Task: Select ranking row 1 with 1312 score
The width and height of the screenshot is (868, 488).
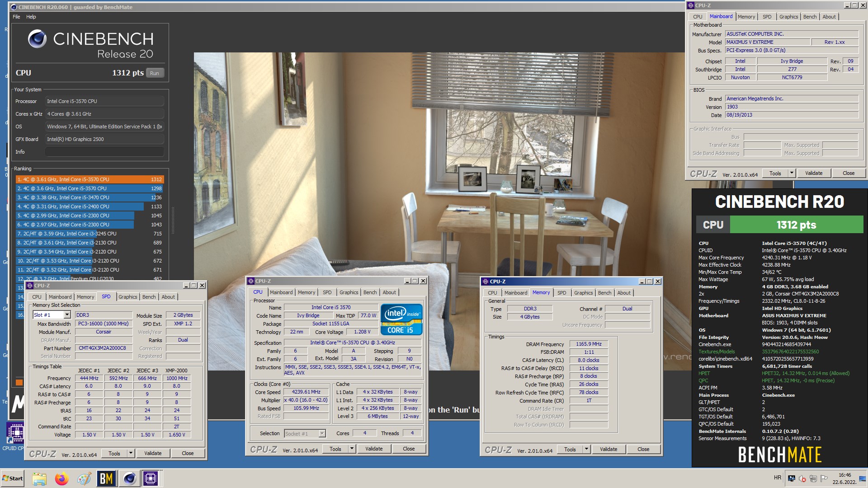Action: pyautogui.click(x=90, y=179)
